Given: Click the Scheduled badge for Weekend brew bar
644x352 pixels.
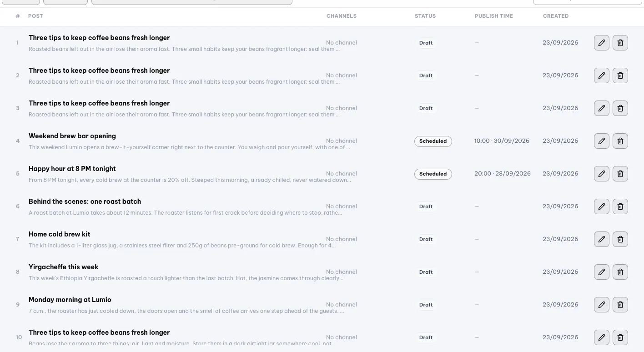Looking at the screenshot, I should [x=433, y=141].
